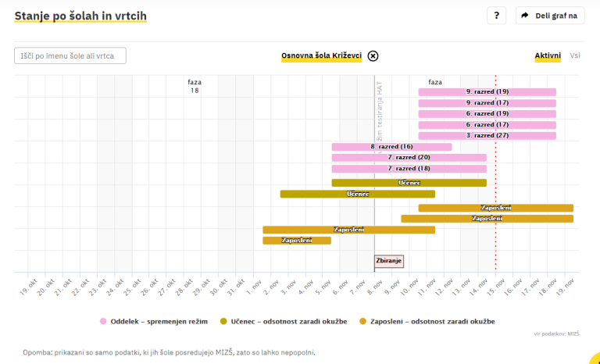Click the 7. razred (20) bar
This screenshot has height=364, width=600.
[x=409, y=158]
